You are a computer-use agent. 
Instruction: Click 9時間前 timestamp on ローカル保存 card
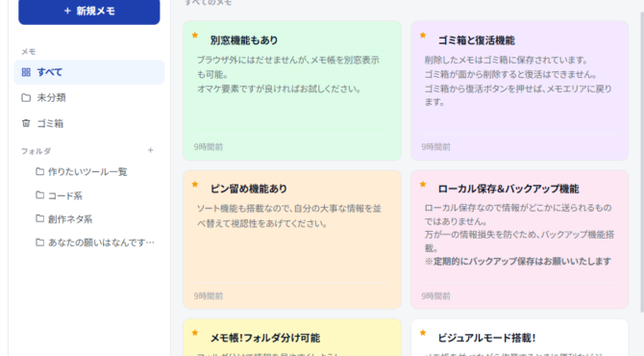[x=435, y=296]
